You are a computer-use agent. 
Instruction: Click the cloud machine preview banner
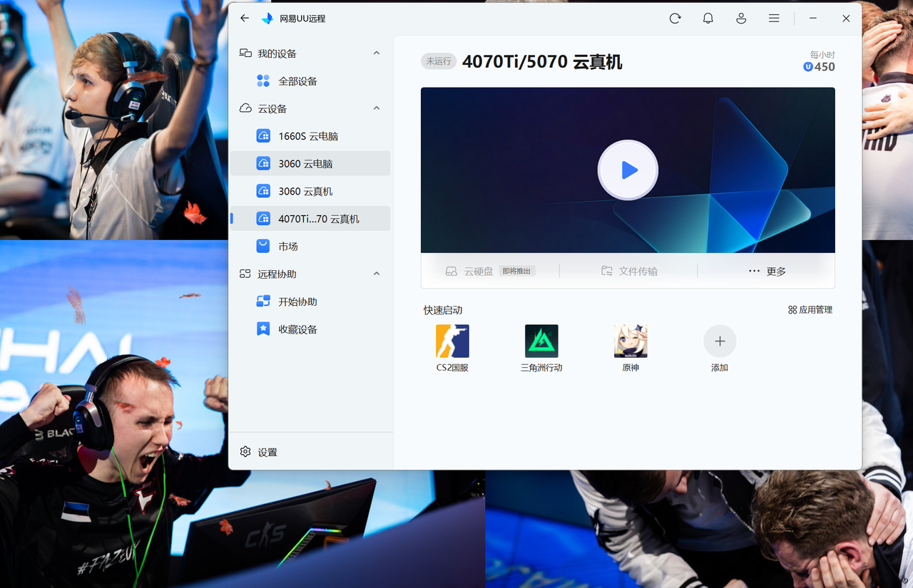pos(628,170)
